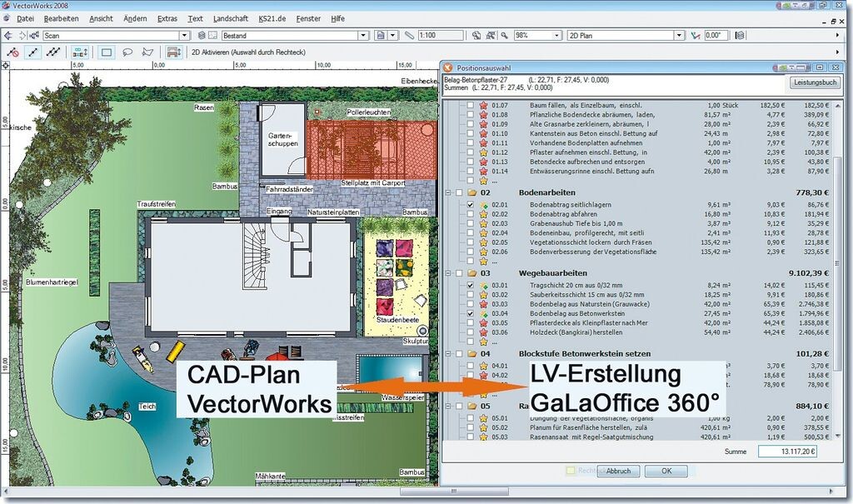The height and width of the screenshot is (504, 853).
Task: Open the Fenster menu
Action: 308,18
